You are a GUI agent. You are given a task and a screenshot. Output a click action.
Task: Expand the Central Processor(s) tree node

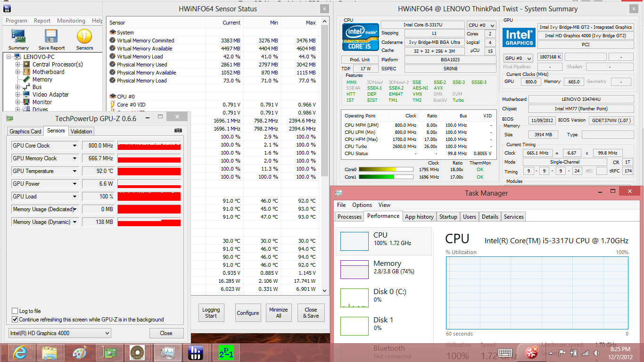17,65
